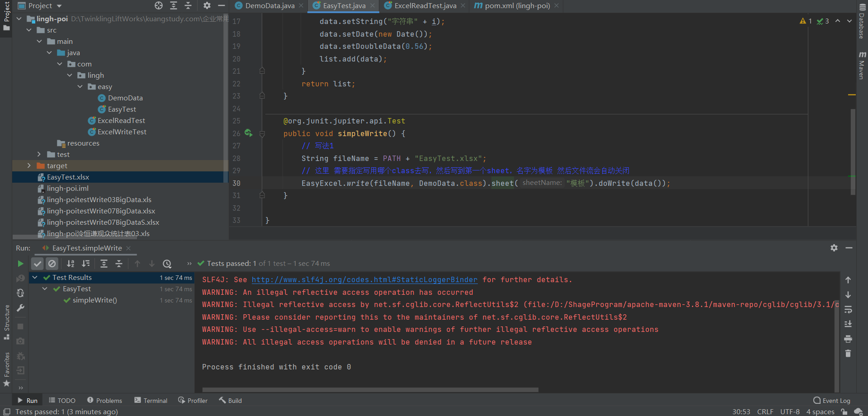Collapse the lingh-poi project root
The height and width of the screenshot is (416, 868).
coord(19,19)
